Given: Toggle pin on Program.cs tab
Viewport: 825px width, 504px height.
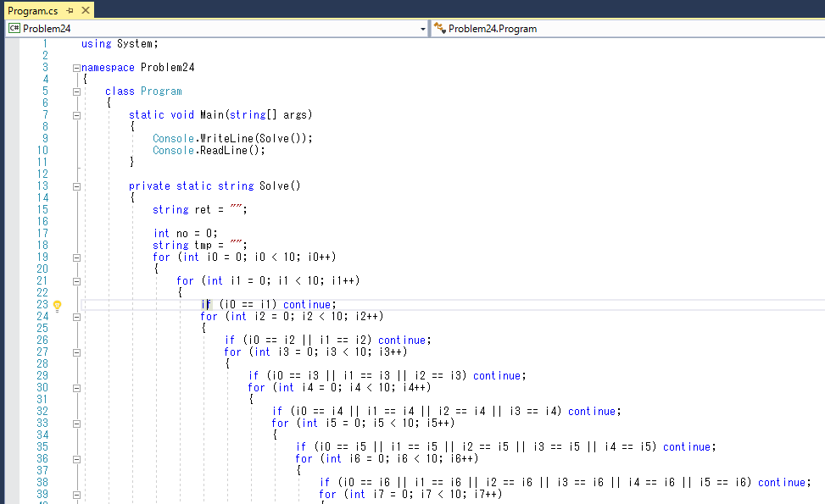Looking at the screenshot, I should pyautogui.click(x=70, y=10).
